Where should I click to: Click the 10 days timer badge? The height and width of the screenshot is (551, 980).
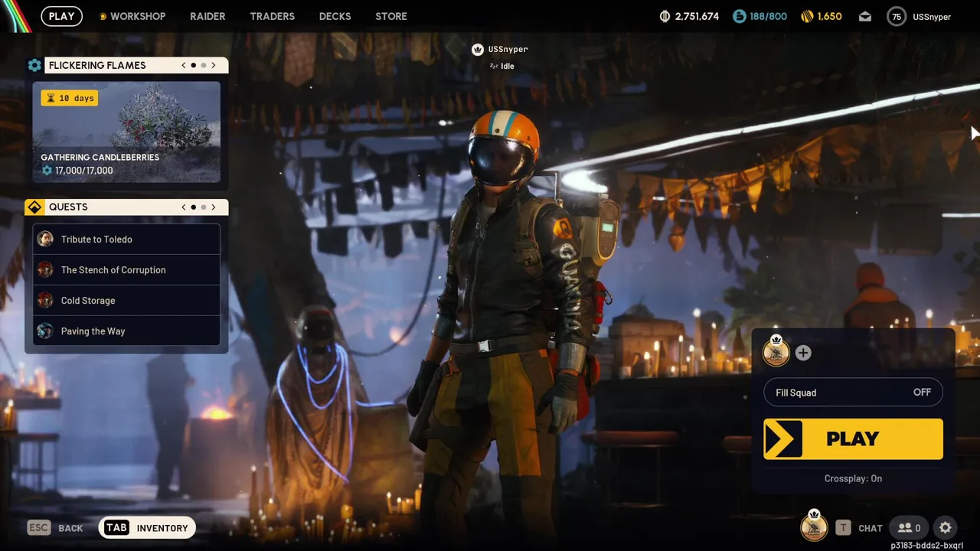point(70,98)
